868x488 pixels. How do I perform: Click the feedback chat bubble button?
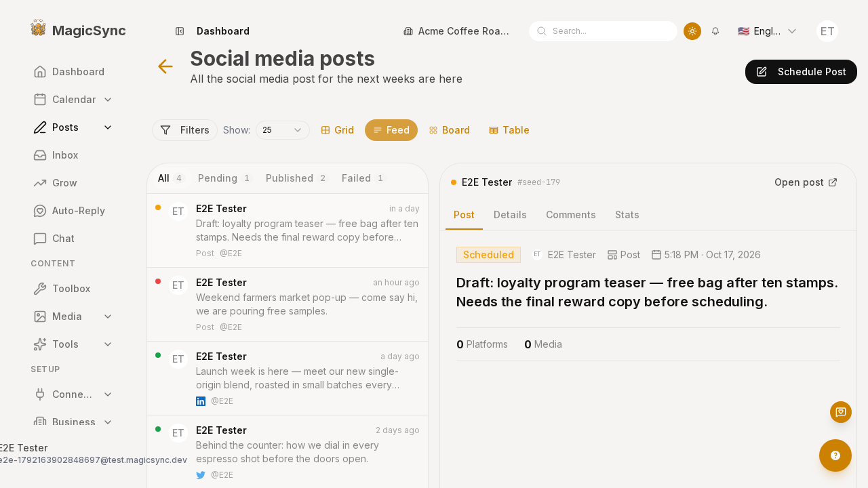coord(841,412)
